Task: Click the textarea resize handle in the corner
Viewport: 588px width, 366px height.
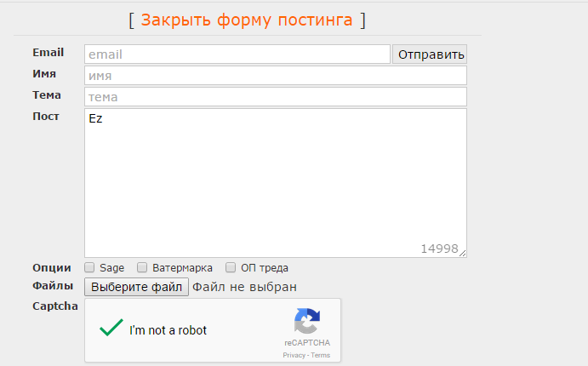Action: coord(463,254)
